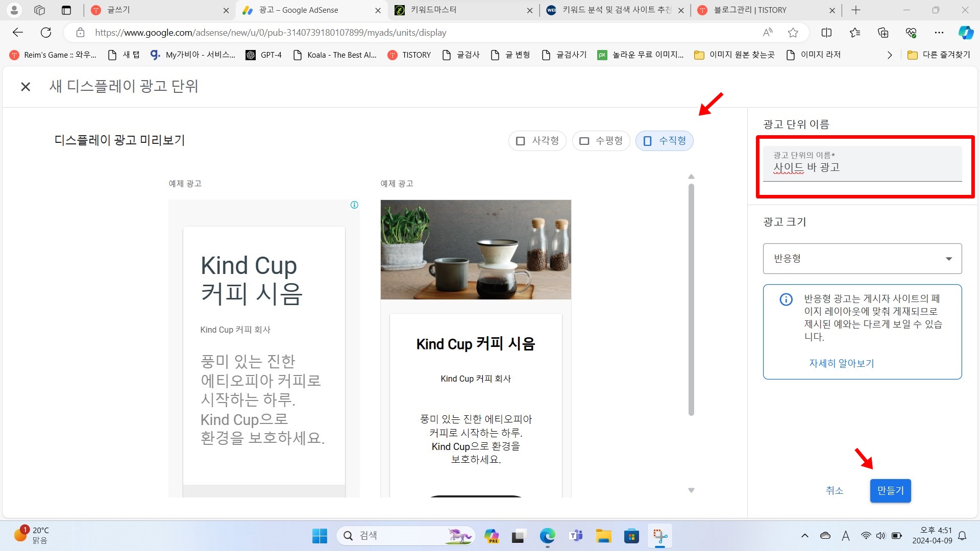The image size is (980, 551).
Task: Expand the bookmarks overflow chevron
Action: [x=890, y=55]
